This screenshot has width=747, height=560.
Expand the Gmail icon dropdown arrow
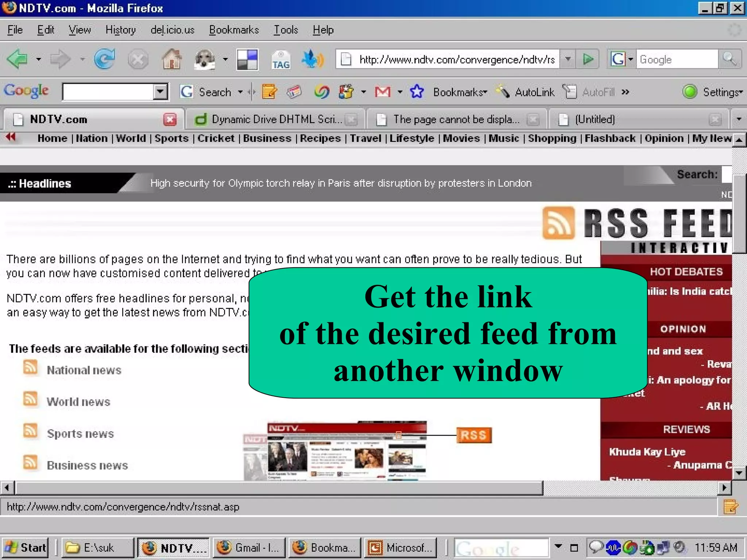400,92
